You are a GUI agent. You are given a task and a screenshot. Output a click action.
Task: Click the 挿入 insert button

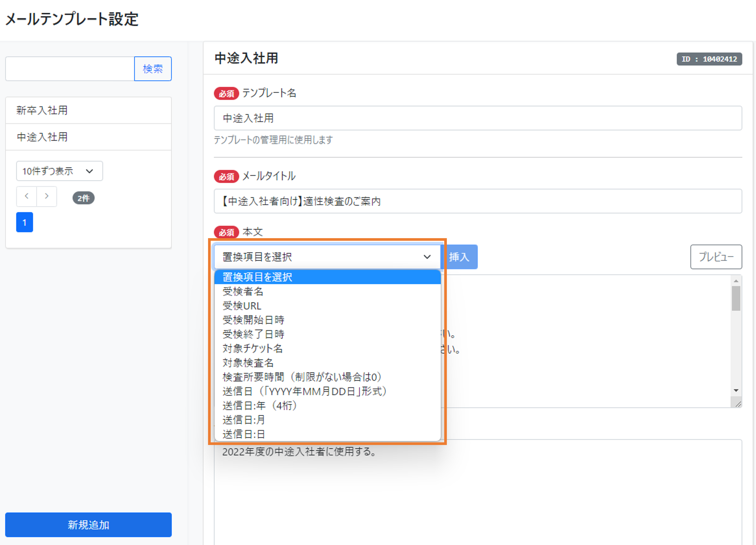click(459, 257)
